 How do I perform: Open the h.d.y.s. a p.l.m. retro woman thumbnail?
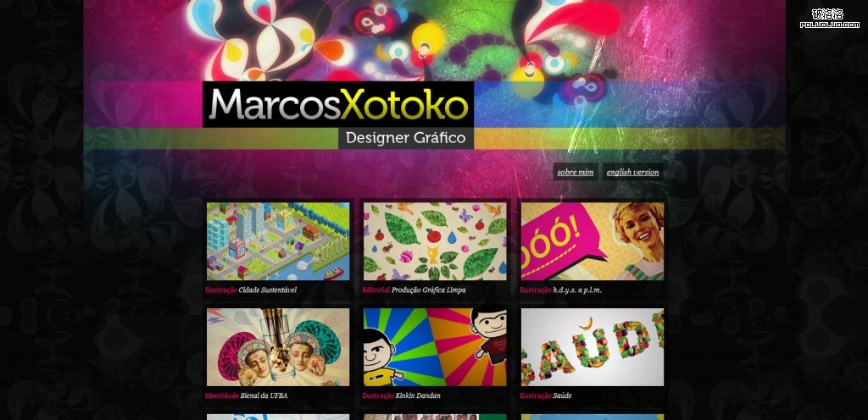[592, 241]
